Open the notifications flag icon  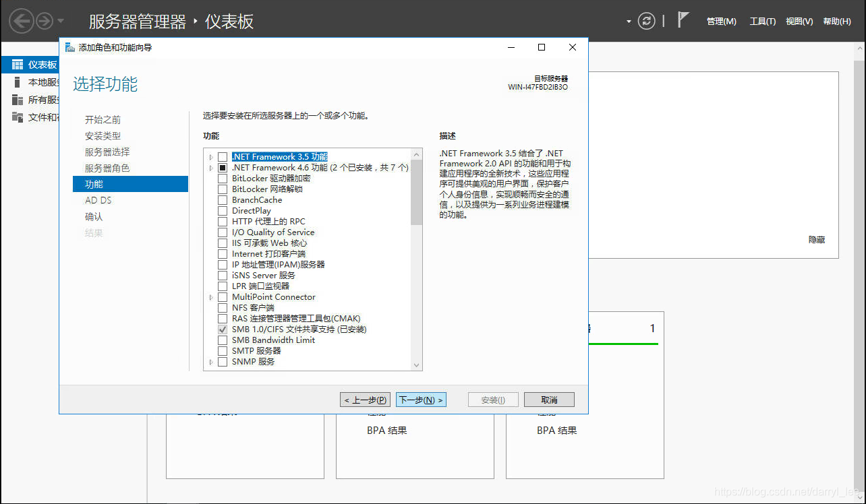click(x=683, y=20)
